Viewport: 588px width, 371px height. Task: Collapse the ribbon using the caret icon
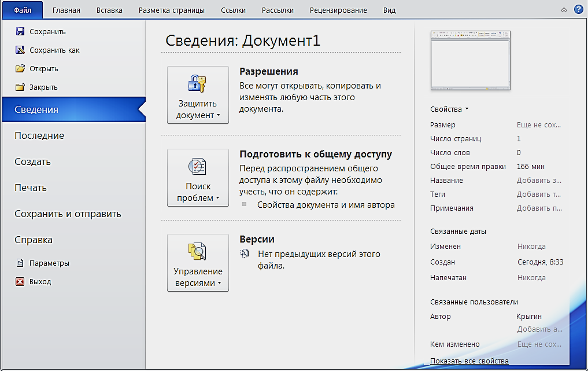pos(564,10)
